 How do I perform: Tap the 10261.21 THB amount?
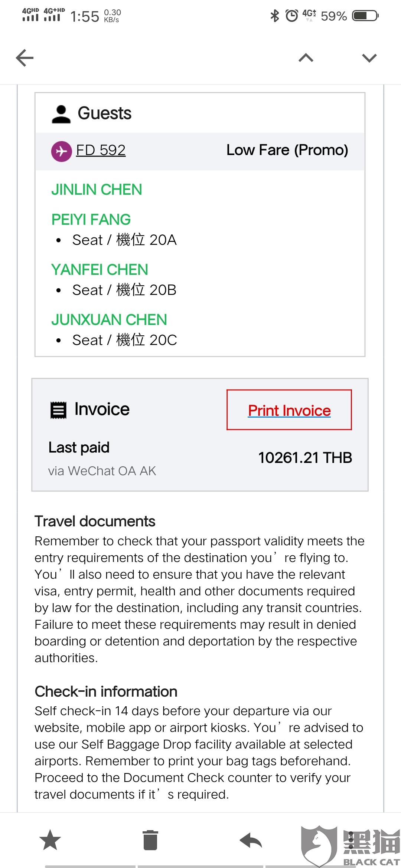[305, 458]
